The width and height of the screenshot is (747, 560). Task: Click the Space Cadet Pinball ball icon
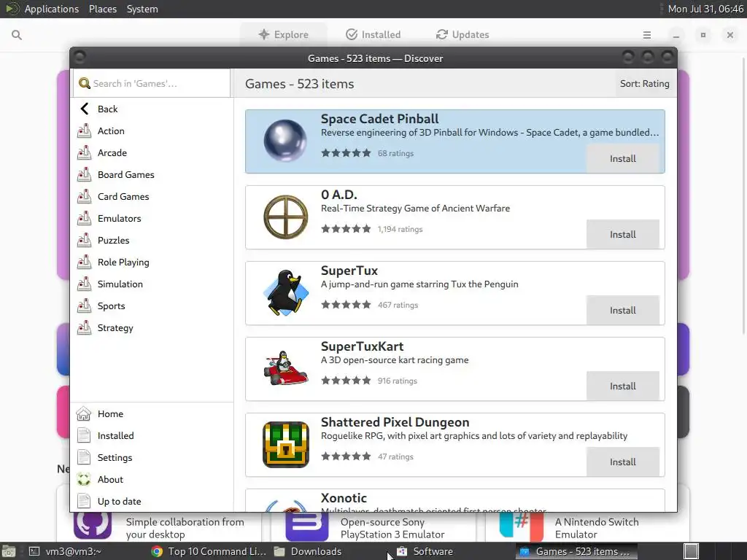coord(285,141)
